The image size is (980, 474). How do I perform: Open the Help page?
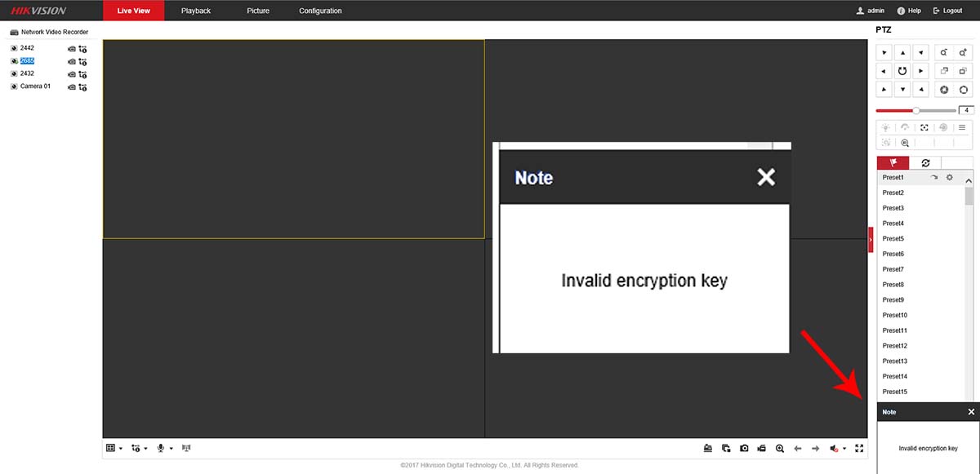pos(907,11)
